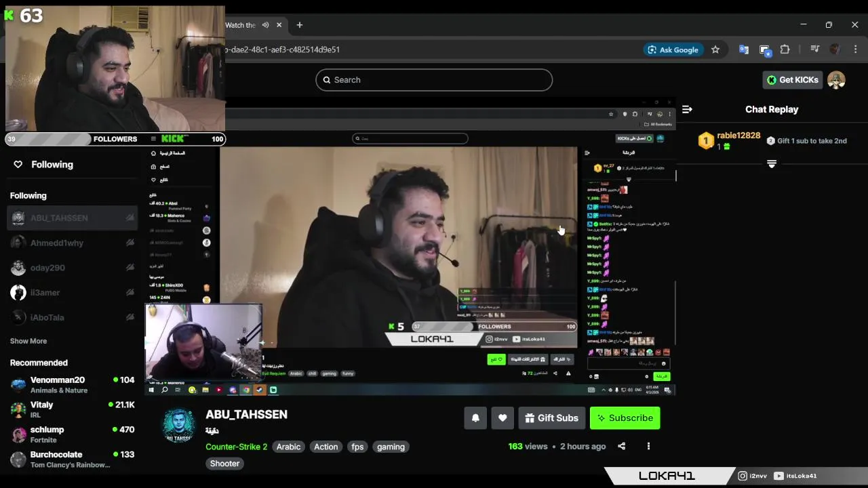Image resolution: width=868 pixels, height=488 pixels.
Task: Open schlump Fortnite recommended channel
Action: point(72,434)
